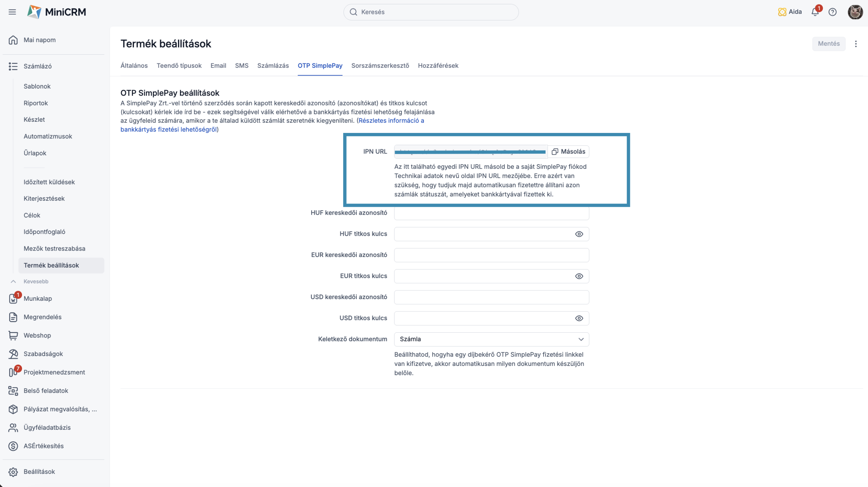Screen dimensions: 868x487
Task: Click the IPN URL field
Action: (471, 152)
